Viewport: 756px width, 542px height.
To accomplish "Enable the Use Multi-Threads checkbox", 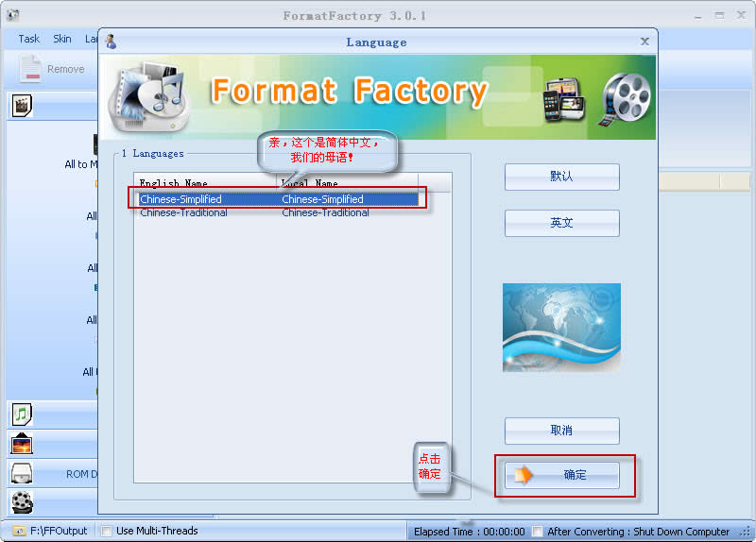I will (x=107, y=531).
